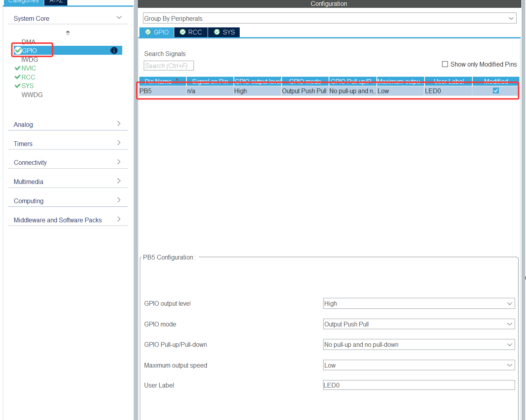Screen dimensions: 526x420
Task: Click the No pull-up table cell
Action: [x=353, y=91]
